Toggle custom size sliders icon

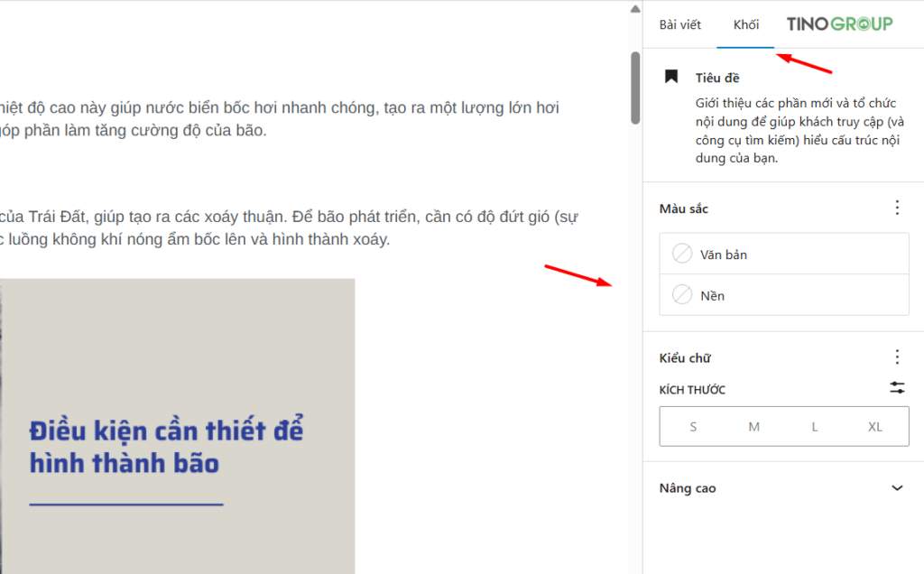[x=897, y=388]
